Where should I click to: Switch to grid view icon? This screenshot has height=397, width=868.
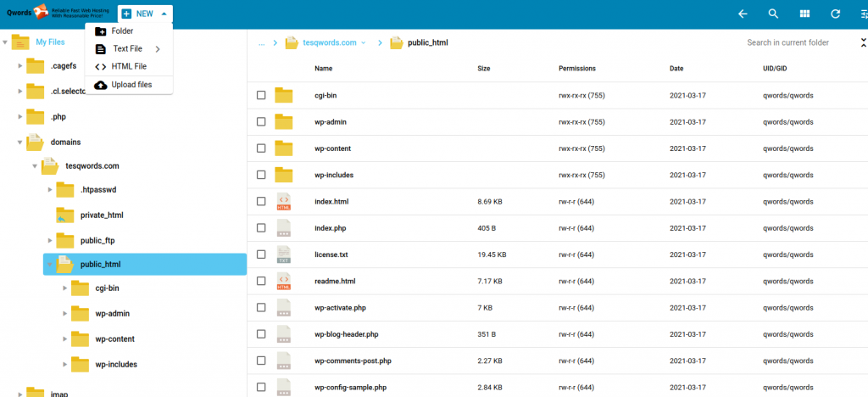click(805, 14)
